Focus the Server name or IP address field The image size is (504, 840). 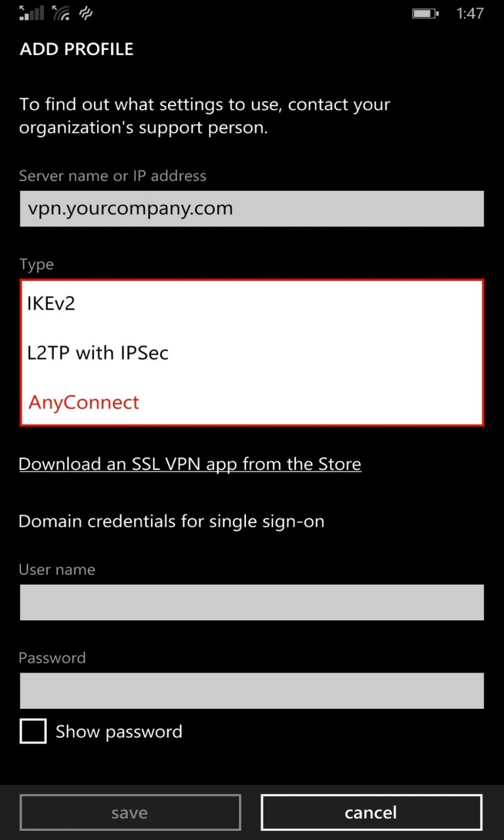tap(252, 209)
